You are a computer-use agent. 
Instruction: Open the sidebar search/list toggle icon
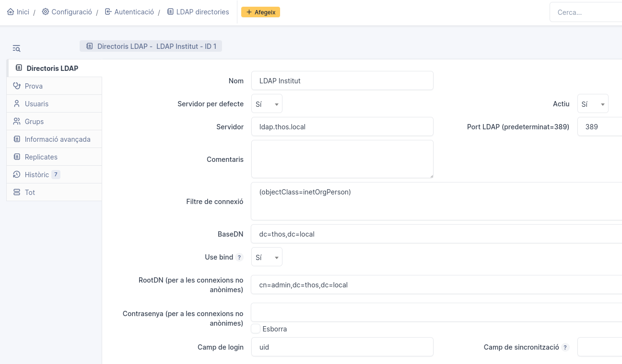point(16,48)
